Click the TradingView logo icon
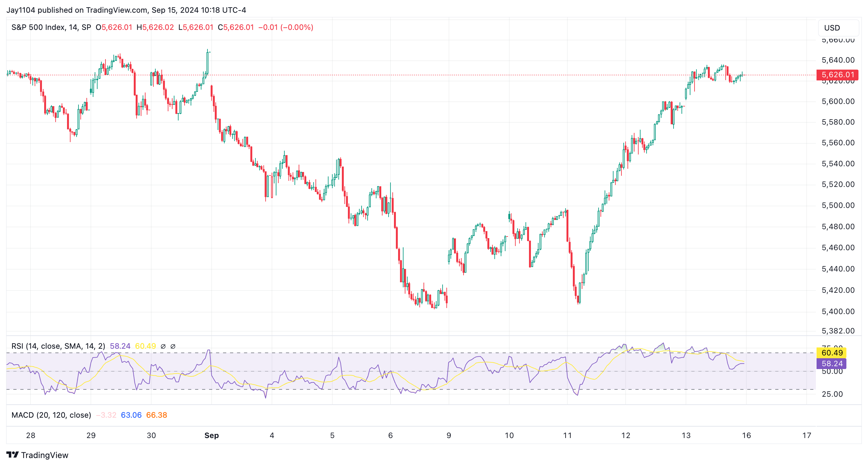Image resolution: width=868 pixels, height=466 pixels. (12, 455)
